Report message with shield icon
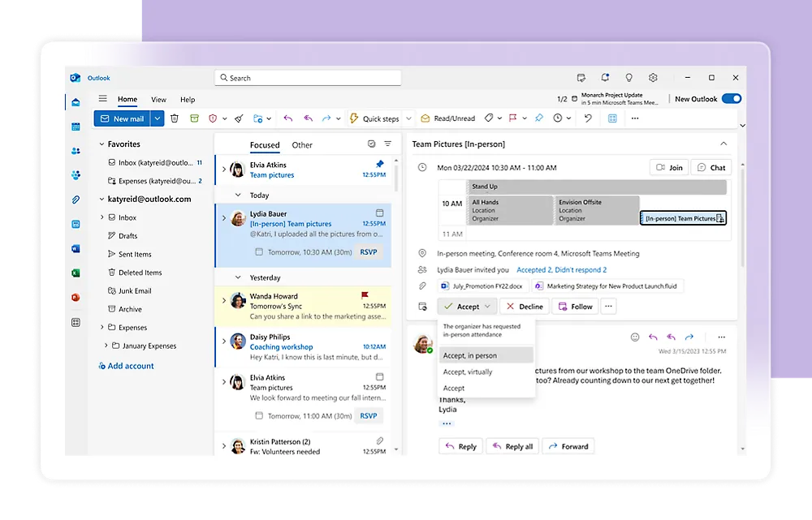 (x=213, y=118)
